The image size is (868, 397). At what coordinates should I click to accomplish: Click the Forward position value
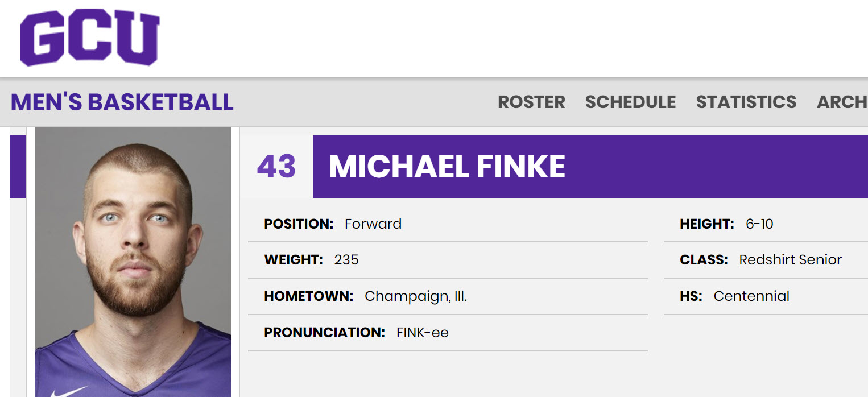coord(373,224)
